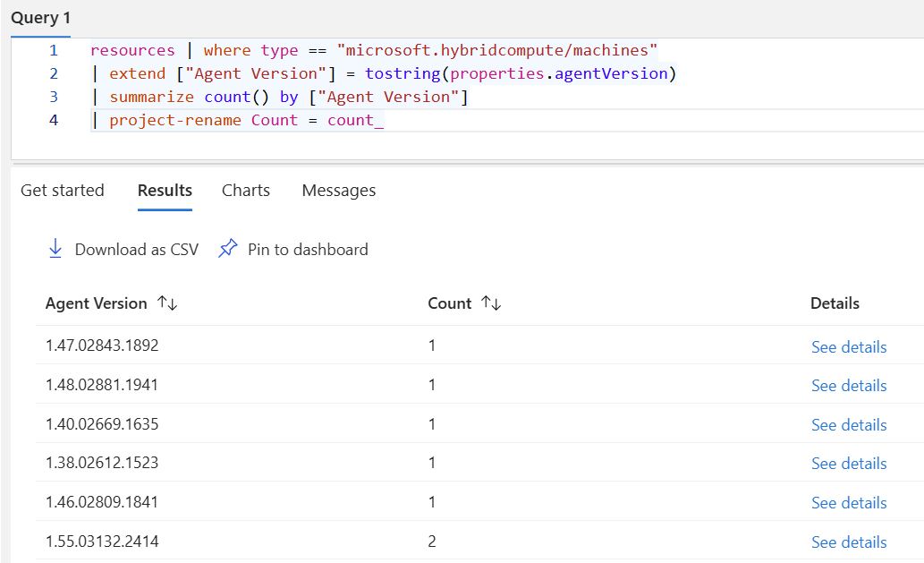Screen dimensions: 924x563
Task: Click the Download as CSV button
Action: click(136, 250)
